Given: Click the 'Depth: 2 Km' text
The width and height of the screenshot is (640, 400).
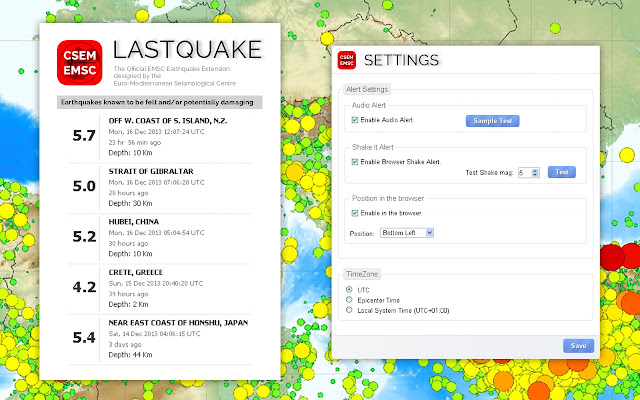Looking at the screenshot, I should [128, 304].
